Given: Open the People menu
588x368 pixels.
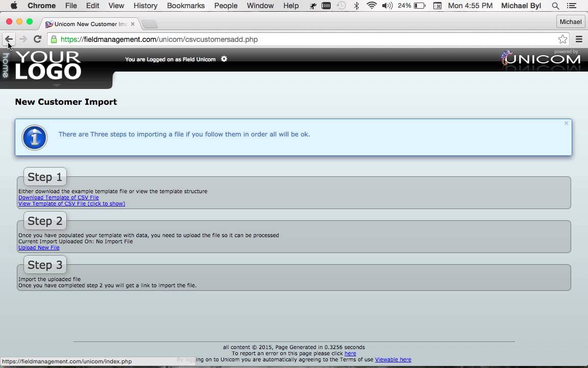Looking at the screenshot, I should click(226, 6).
